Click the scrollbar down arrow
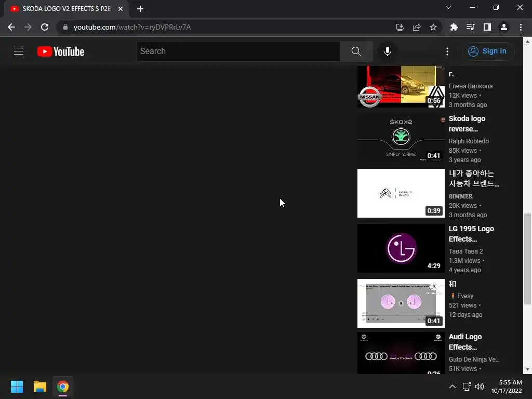Image resolution: width=532 pixels, height=399 pixels. point(527,369)
